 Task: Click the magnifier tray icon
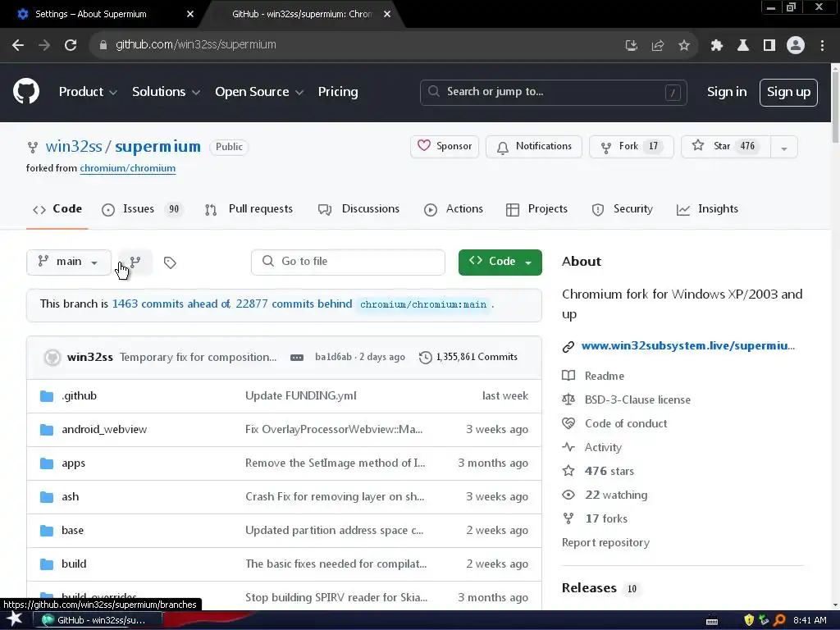pyautogui.click(x=779, y=620)
